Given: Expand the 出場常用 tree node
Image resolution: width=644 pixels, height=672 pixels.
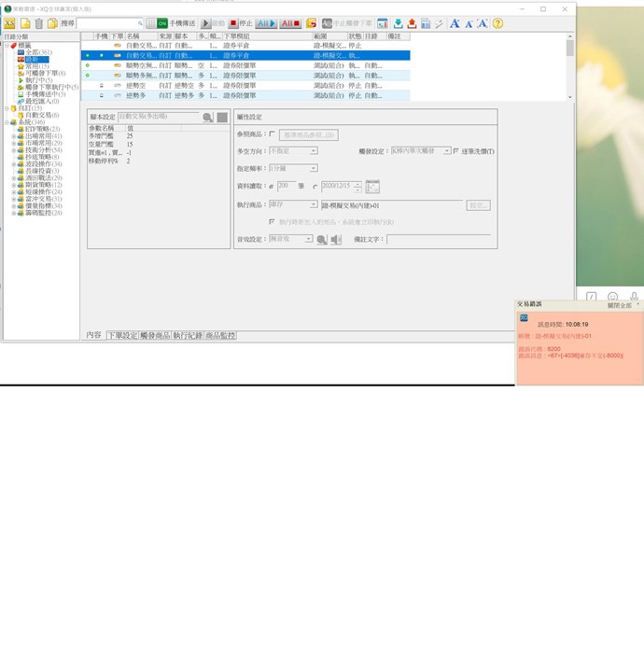Looking at the screenshot, I should [x=14, y=135].
